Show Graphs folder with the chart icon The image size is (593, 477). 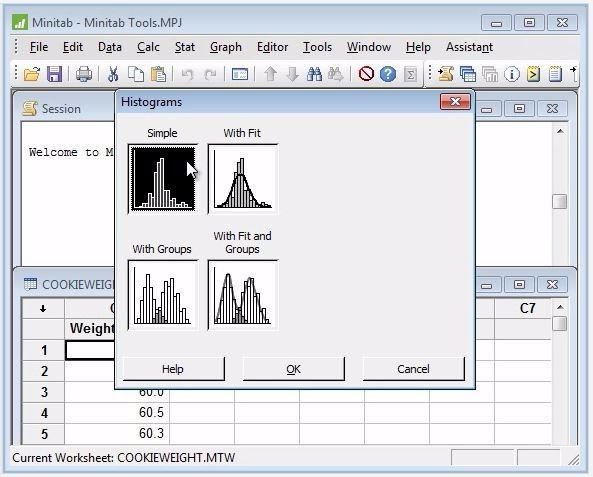click(490, 74)
